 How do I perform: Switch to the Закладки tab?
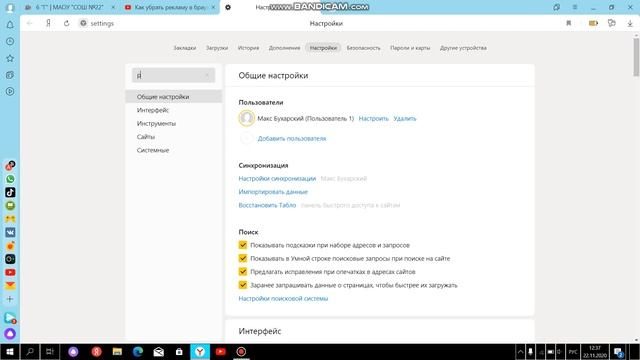click(184, 48)
